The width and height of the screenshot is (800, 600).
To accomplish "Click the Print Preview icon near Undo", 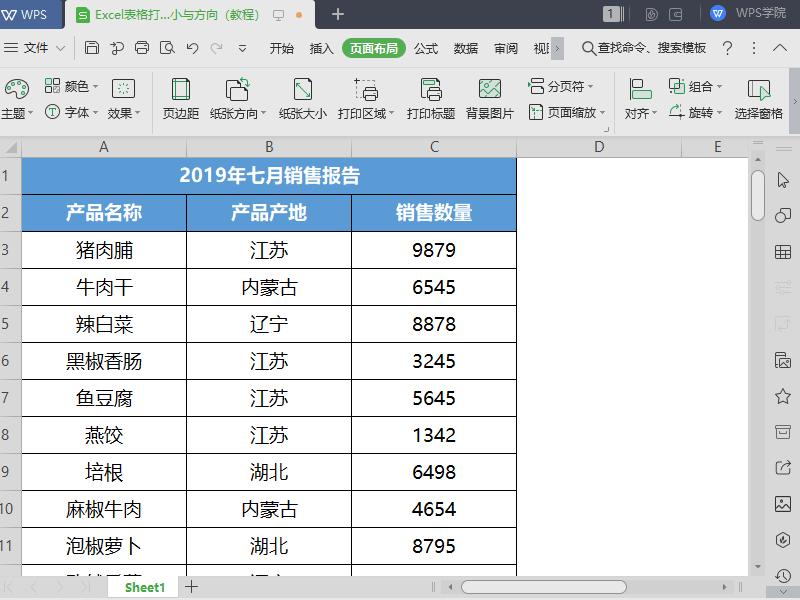I will 170,47.
